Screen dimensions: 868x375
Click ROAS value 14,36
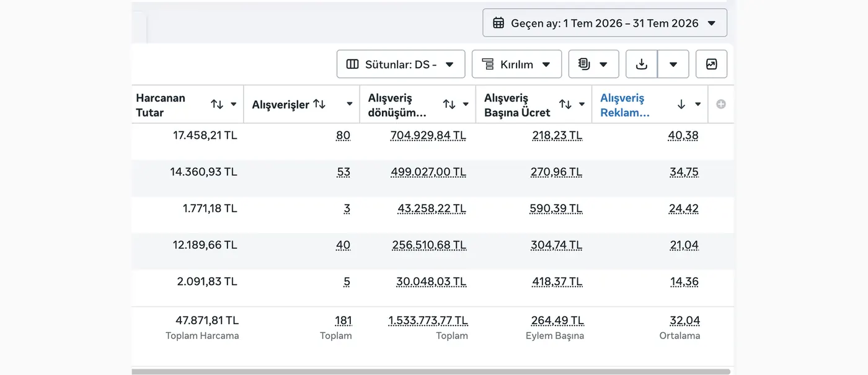point(684,282)
